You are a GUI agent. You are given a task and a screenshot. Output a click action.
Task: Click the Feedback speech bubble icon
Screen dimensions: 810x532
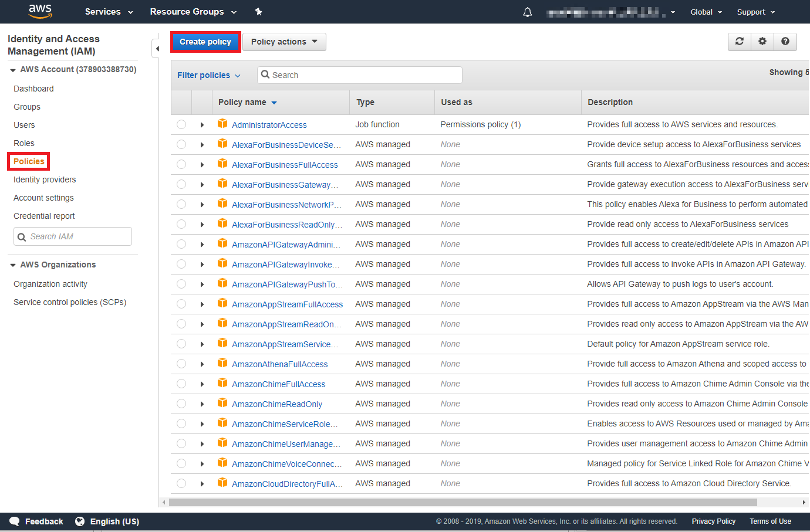click(x=15, y=521)
